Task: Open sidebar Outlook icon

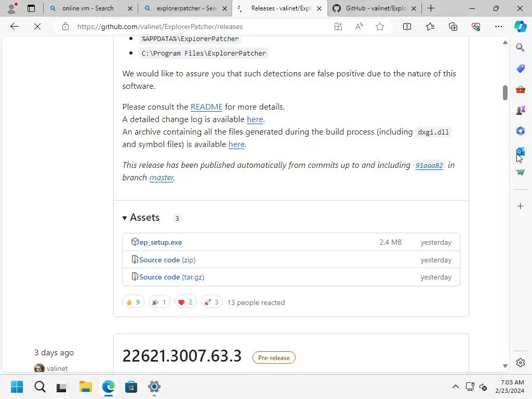Action: click(520, 152)
